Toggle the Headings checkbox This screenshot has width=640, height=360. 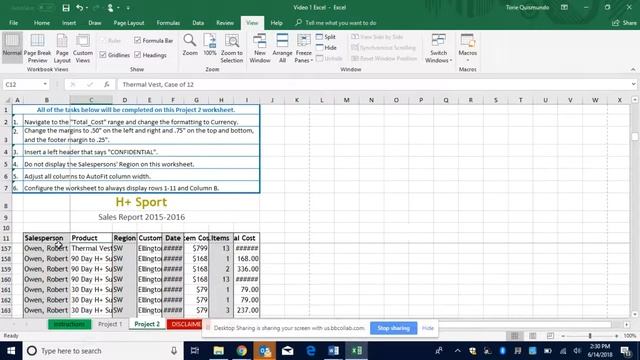138,55
